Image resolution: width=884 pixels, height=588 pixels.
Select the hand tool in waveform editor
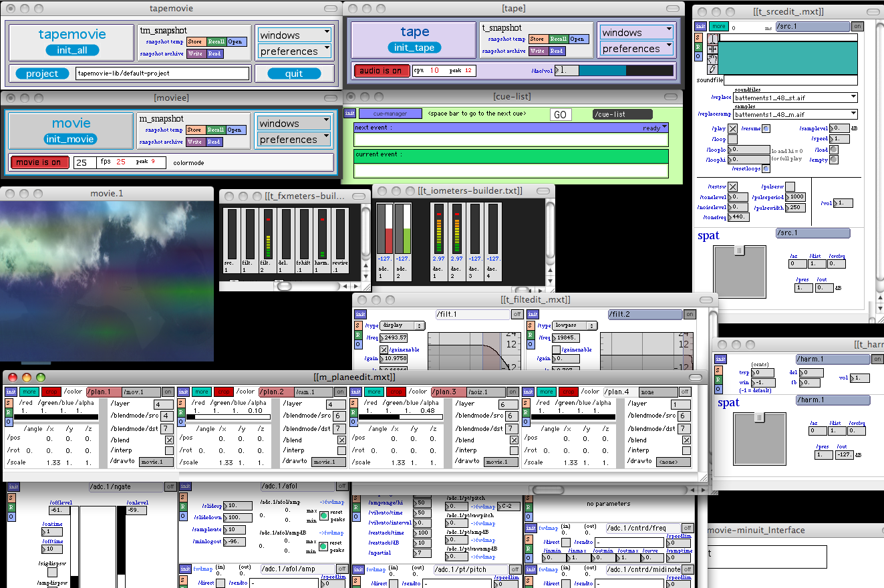[x=712, y=58]
